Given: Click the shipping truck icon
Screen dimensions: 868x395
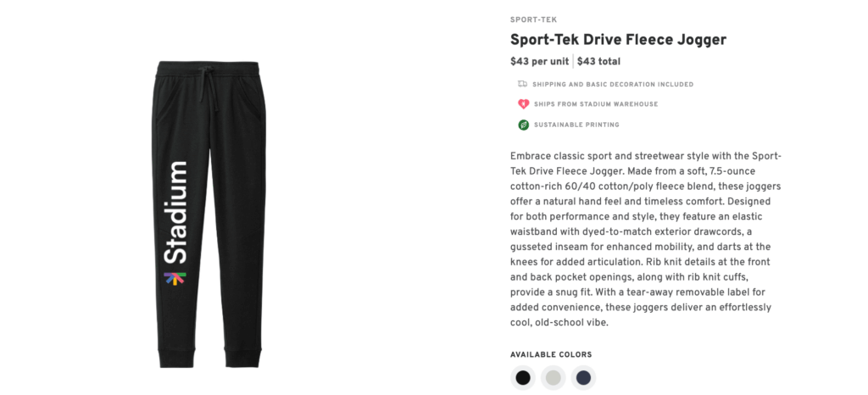Looking at the screenshot, I should coord(523,84).
